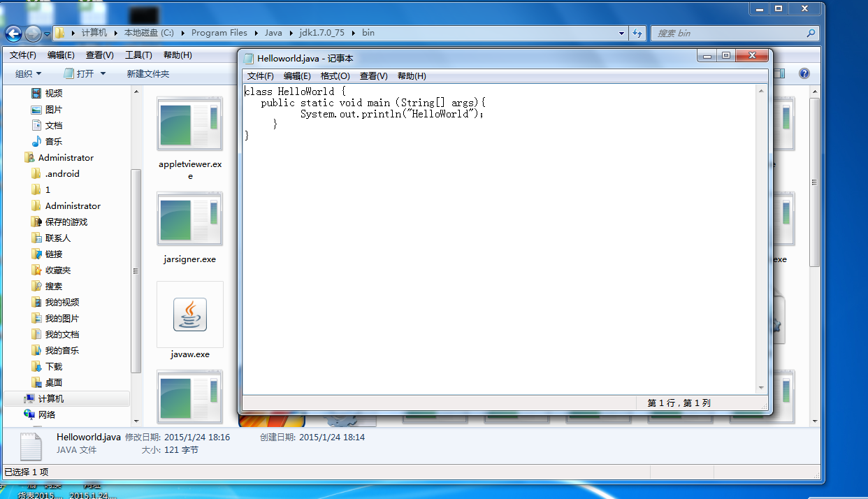Click the Explorer back arrow button
This screenshot has height=499, width=868.
click(x=13, y=34)
